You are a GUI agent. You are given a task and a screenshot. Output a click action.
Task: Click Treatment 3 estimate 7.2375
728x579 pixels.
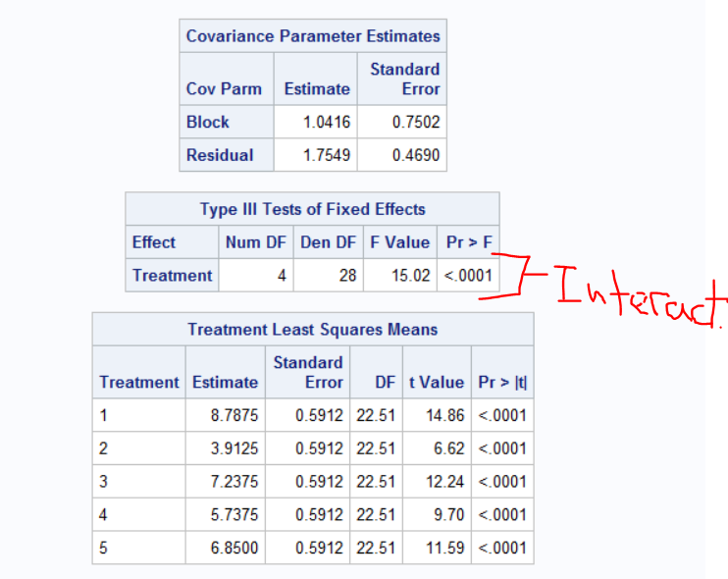point(234,482)
